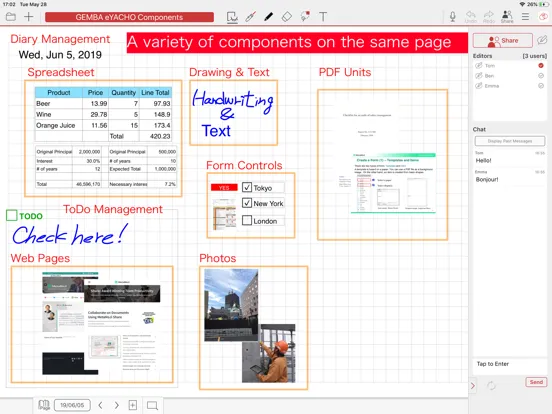Image resolution: width=552 pixels, height=414 pixels.
Task: Send the chat message
Action: tap(536, 382)
